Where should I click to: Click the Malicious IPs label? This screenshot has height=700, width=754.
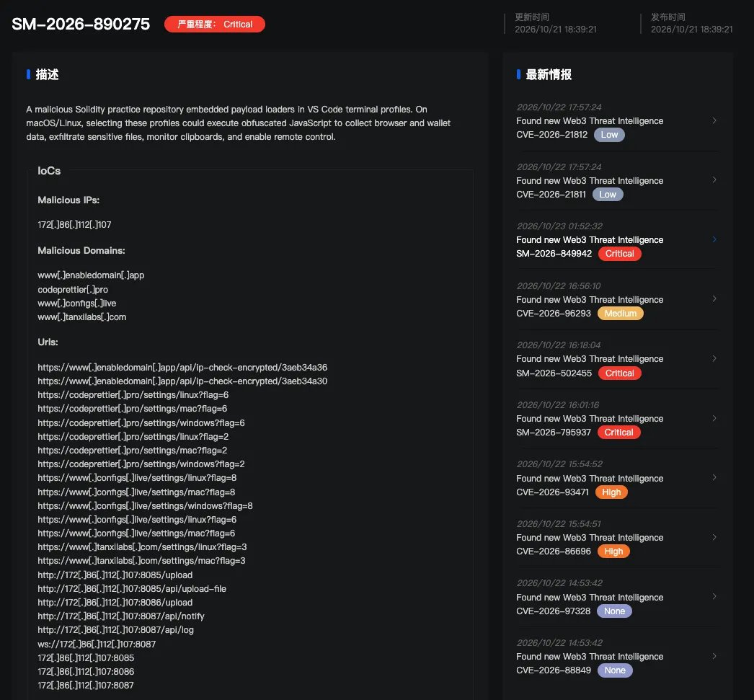pyautogui.click(x=68, y=200)
